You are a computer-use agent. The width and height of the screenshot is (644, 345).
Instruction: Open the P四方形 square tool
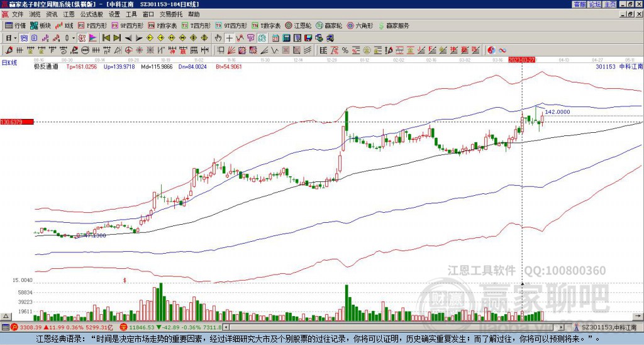pos(92,25)
